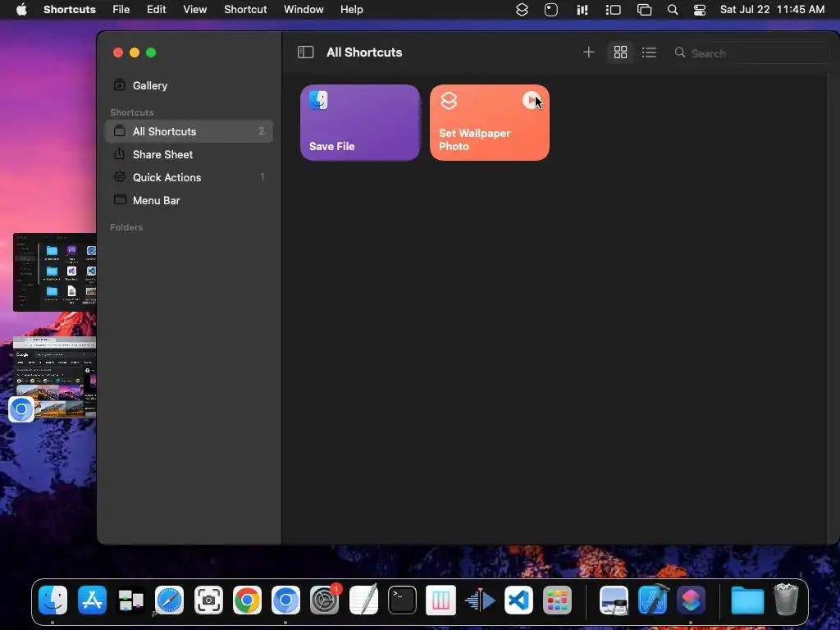Open Safari from the Dock
The width and height of the screenshot is (840, 630).
[x=169, y=600]
